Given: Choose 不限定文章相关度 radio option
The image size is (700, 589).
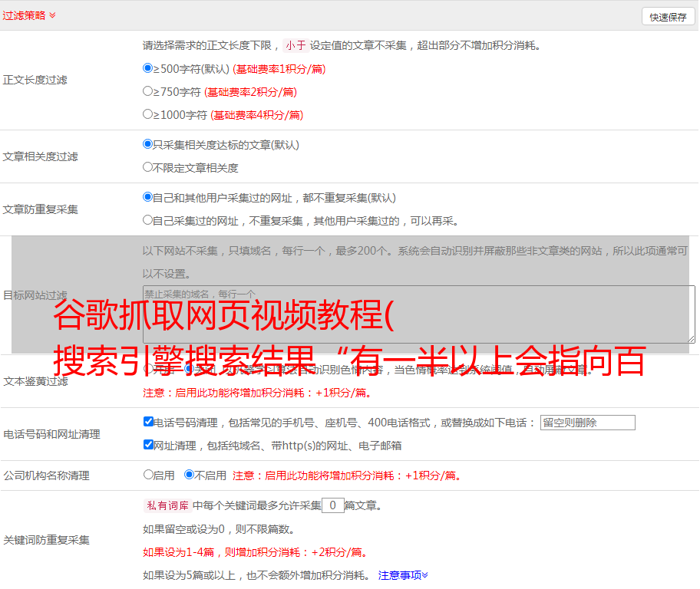Looking at the screenshot, I should pos(148,167).
